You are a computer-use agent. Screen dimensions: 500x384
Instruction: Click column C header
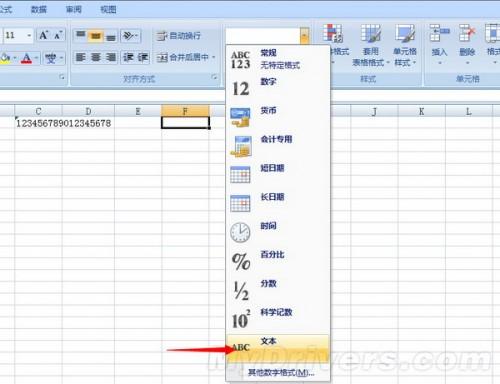[38, 111]
